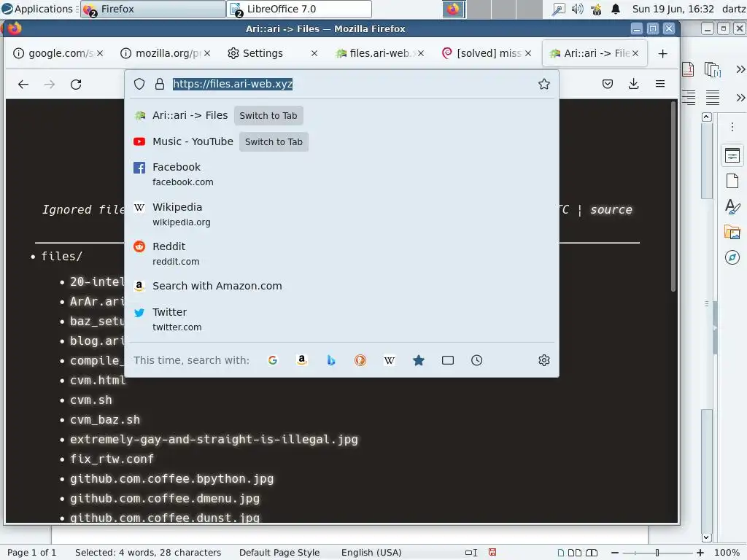Open the Firefox downloads panel icon
The height and width of the screenshot is (560, 747).
[634, 84]
